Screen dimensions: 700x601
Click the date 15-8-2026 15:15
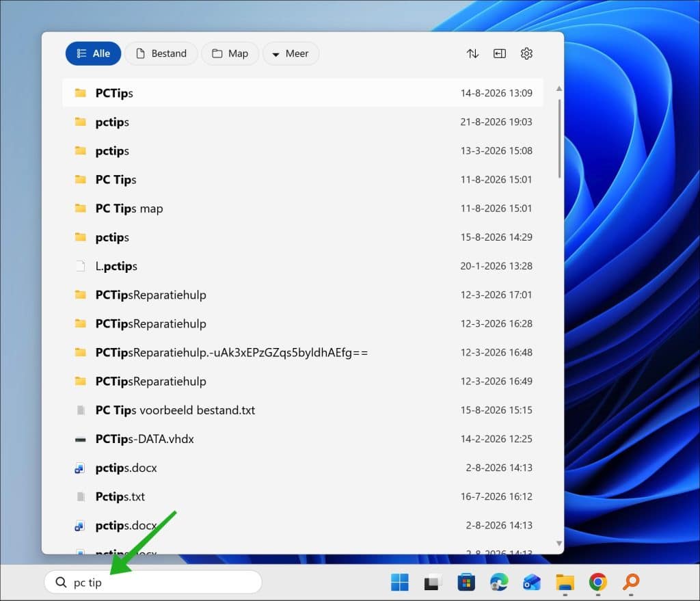tap(496, 410)
